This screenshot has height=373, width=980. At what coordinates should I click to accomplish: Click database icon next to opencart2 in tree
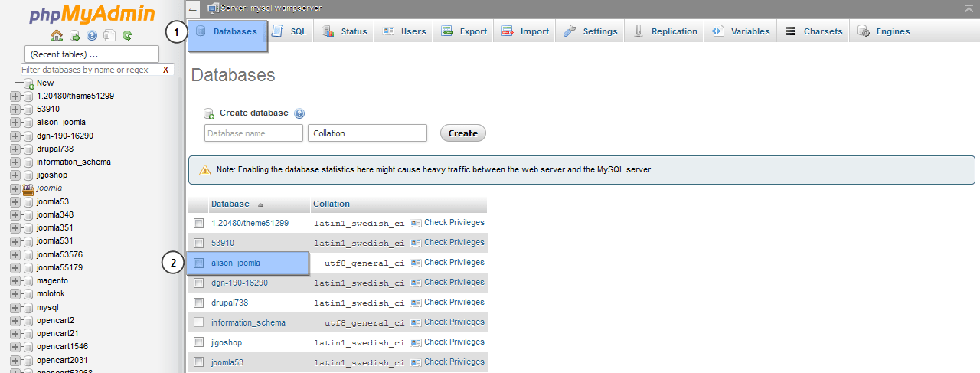[28, 320]
